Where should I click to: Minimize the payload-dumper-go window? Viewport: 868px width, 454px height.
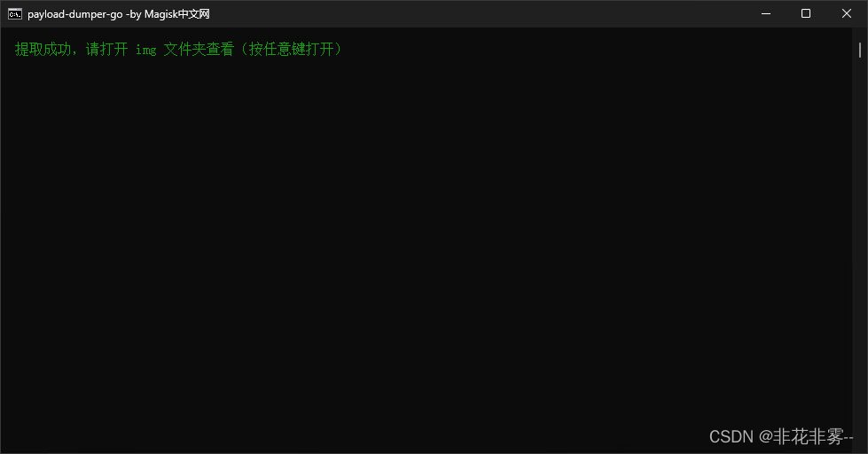766,14
